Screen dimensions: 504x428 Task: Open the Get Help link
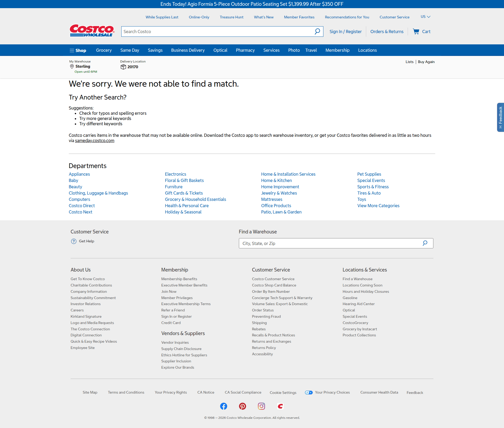[x=87, y=241]
